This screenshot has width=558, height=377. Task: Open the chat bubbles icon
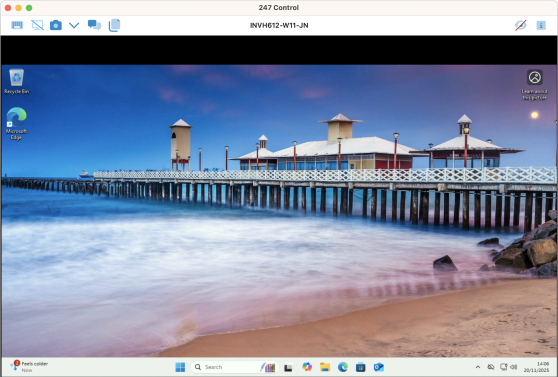tap(94, 25)
